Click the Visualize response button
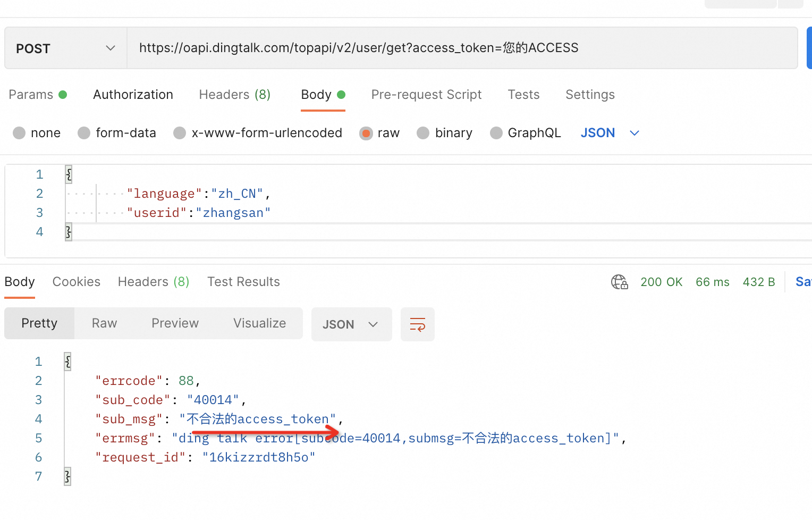Screen dimensions: 812x520 point(259,323)
